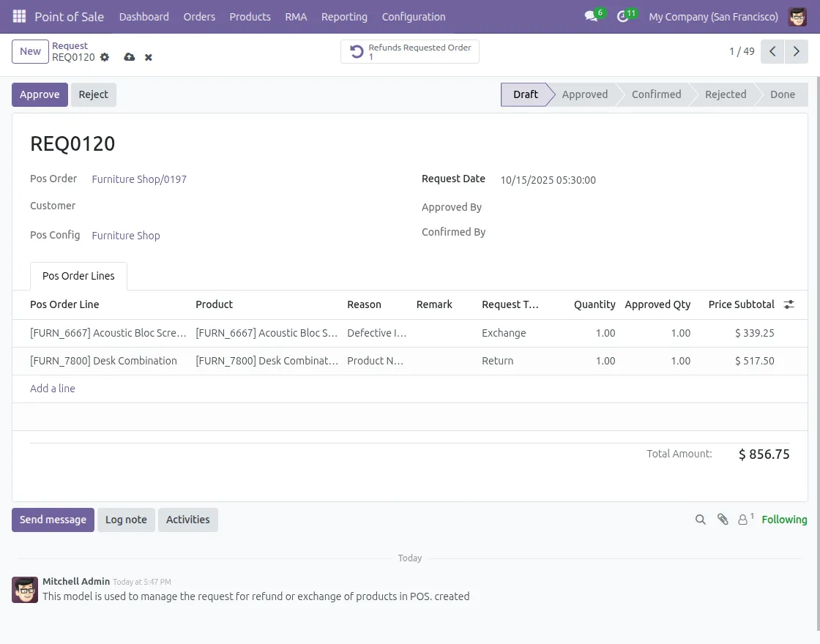Open the My Company (San Francisco) switcher
The image size is (820, 644).
click(x=713, y=16)
